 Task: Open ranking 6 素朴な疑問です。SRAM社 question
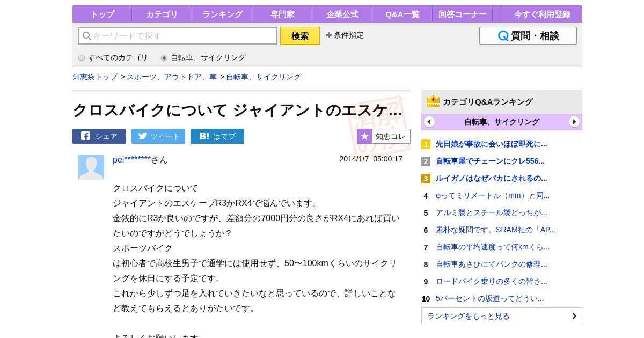[x=495, y=230]
